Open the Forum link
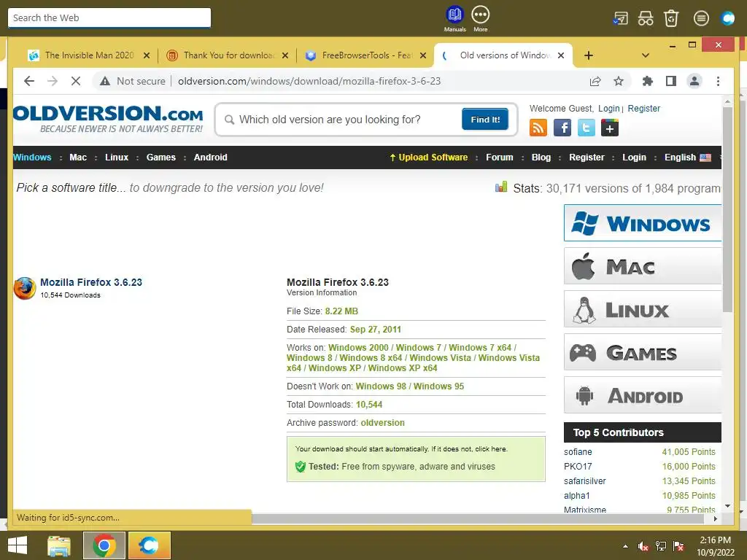The width and height of the screenshot is (747, 560). [x=499, y=157]
